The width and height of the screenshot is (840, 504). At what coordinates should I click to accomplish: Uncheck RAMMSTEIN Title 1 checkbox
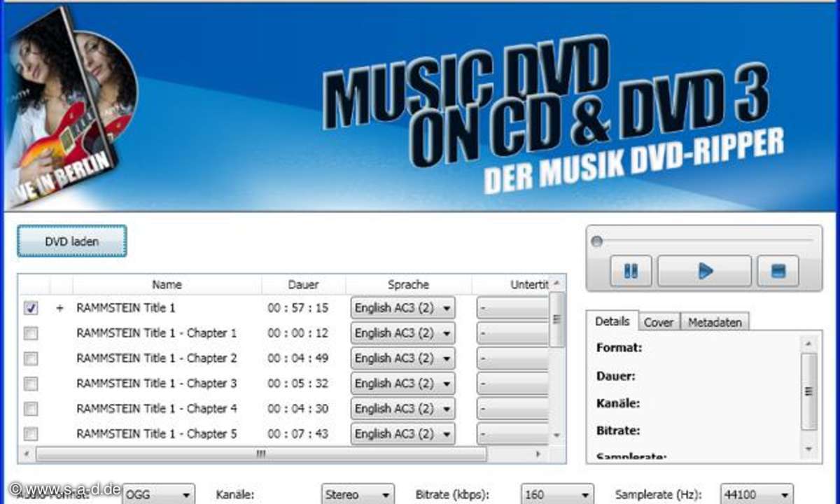tap(31, 308)
